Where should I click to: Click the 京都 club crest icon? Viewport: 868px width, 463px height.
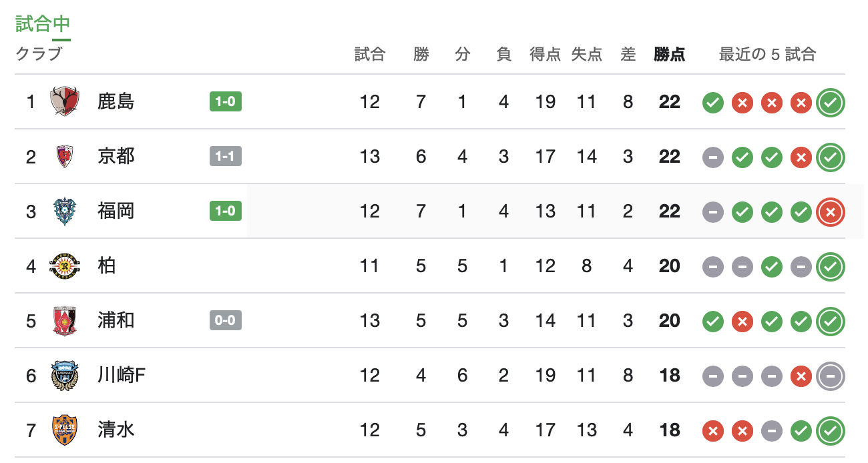click(x=65, y=157)
